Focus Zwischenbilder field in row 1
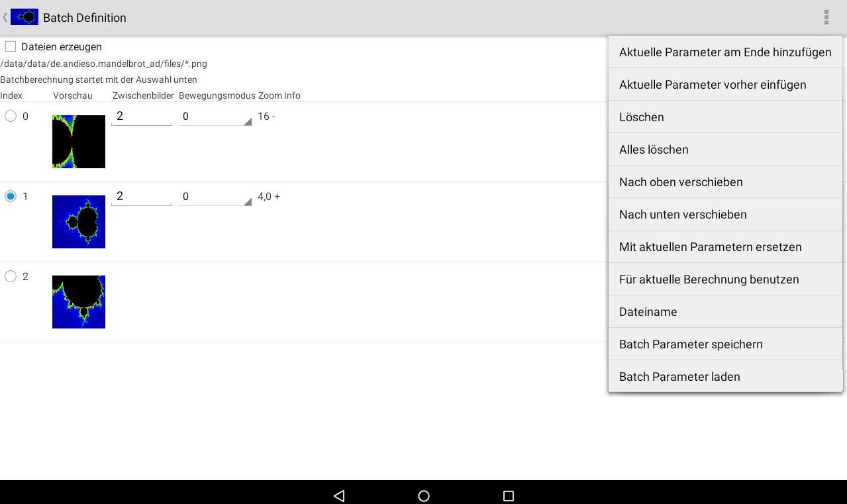Screen dimensions: 847x504 [x=141, y=197]
